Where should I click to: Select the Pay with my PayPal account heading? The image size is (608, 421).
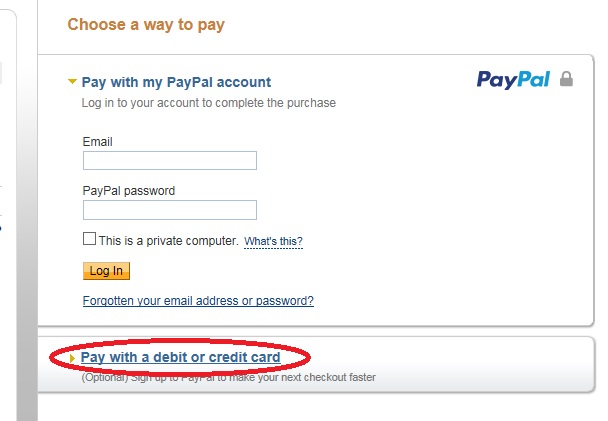click(x=176, y=82)
